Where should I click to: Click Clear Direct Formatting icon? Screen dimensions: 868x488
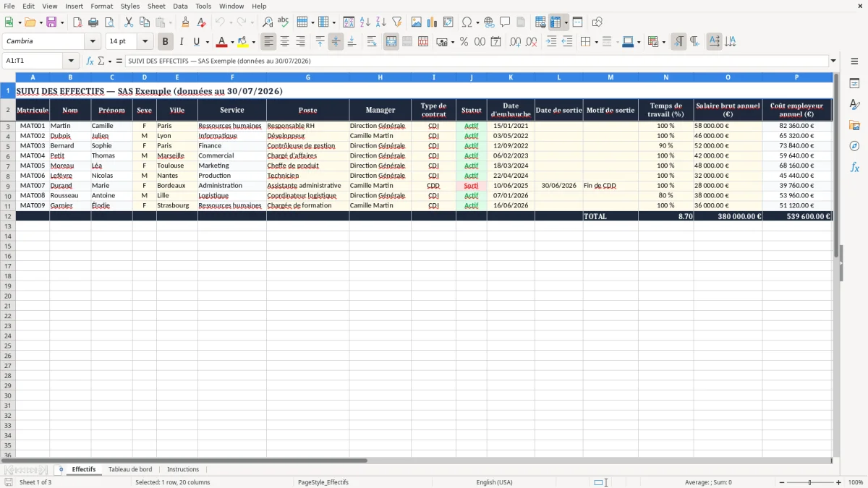[x=201, y=22]
